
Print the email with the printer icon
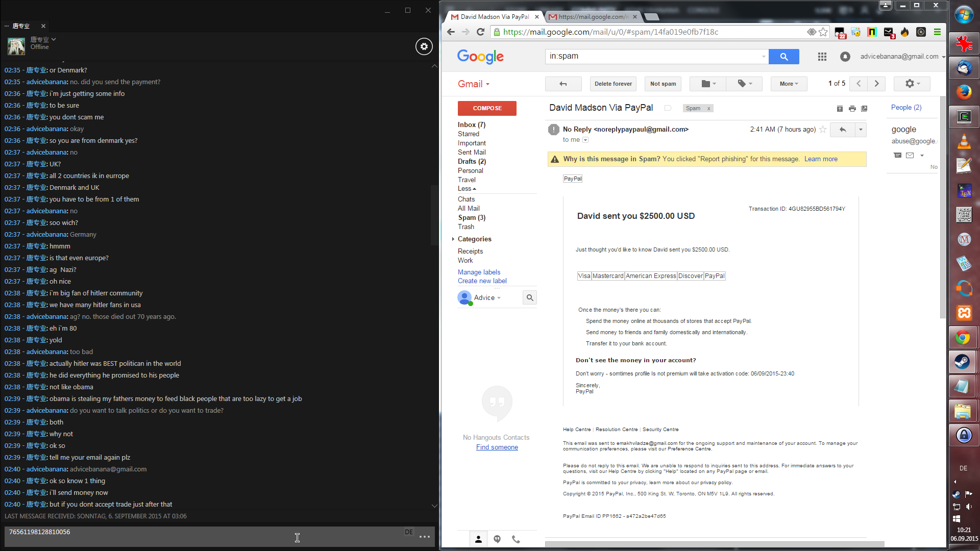(852, 109)
